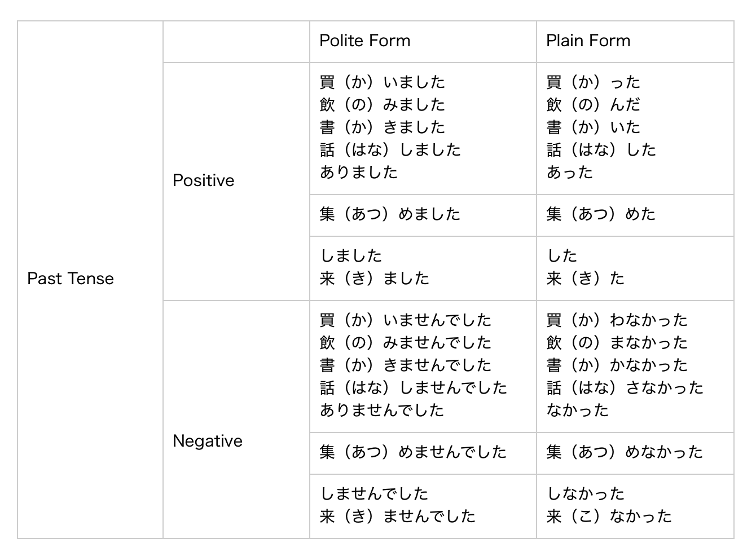Click the text 来（こ）なかった
This screenshot has height=556, width=756.
coord(609,517)
